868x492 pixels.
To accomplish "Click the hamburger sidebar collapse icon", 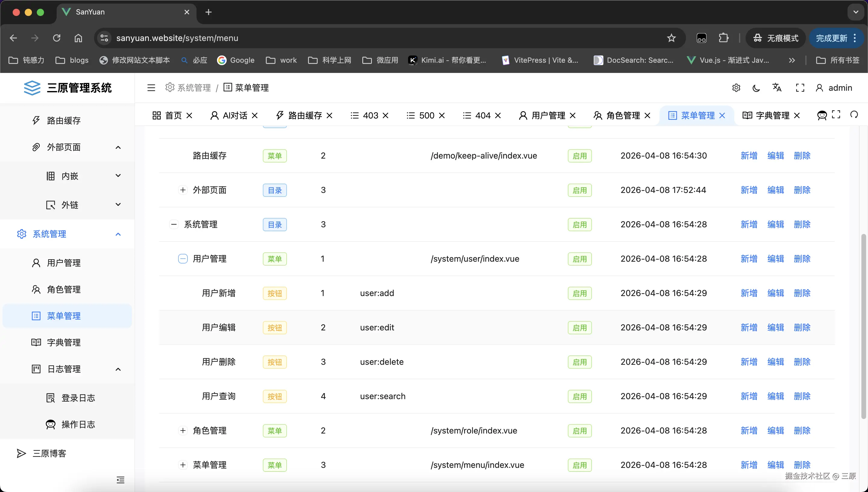I will [x=151, y=88].
